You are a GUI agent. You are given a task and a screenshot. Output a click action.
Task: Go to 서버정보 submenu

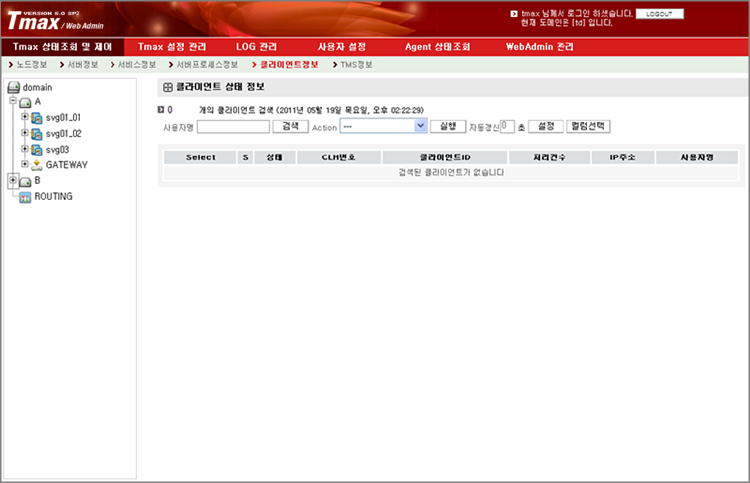[82, 65]
